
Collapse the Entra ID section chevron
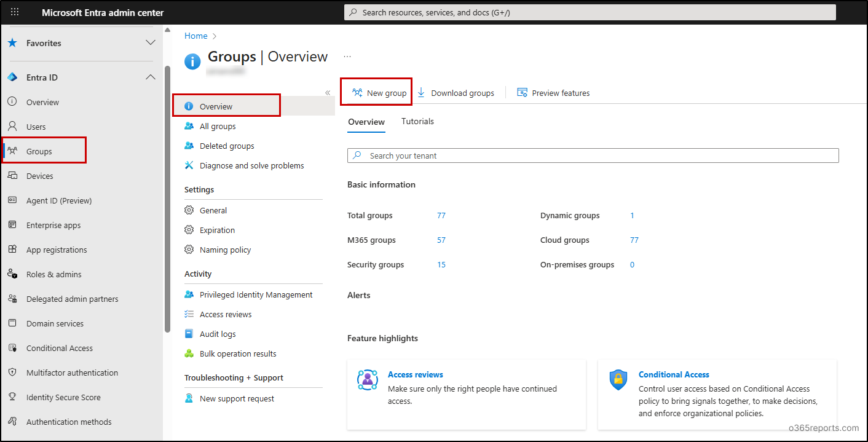point(151,77)
